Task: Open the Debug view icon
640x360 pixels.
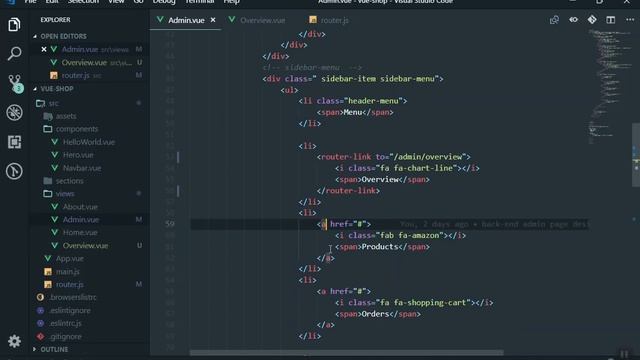Action: tap(14, 113)
